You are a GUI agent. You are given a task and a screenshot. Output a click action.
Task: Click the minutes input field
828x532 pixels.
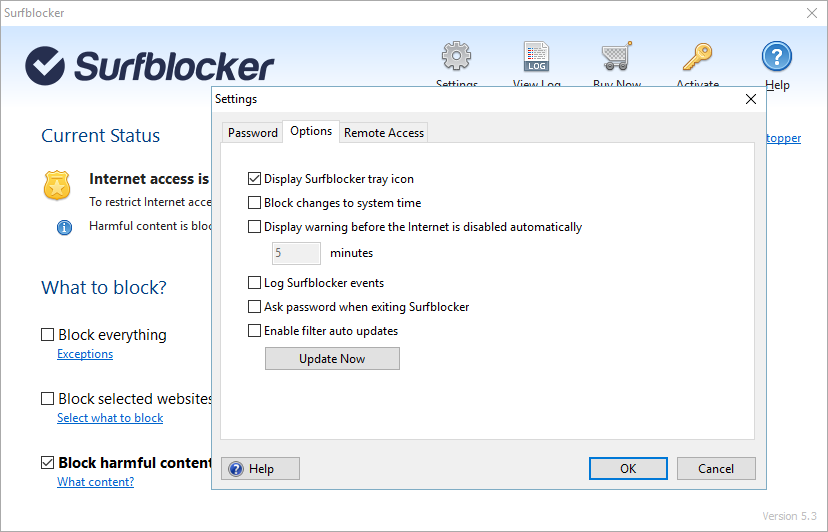(x=296, y=253)
